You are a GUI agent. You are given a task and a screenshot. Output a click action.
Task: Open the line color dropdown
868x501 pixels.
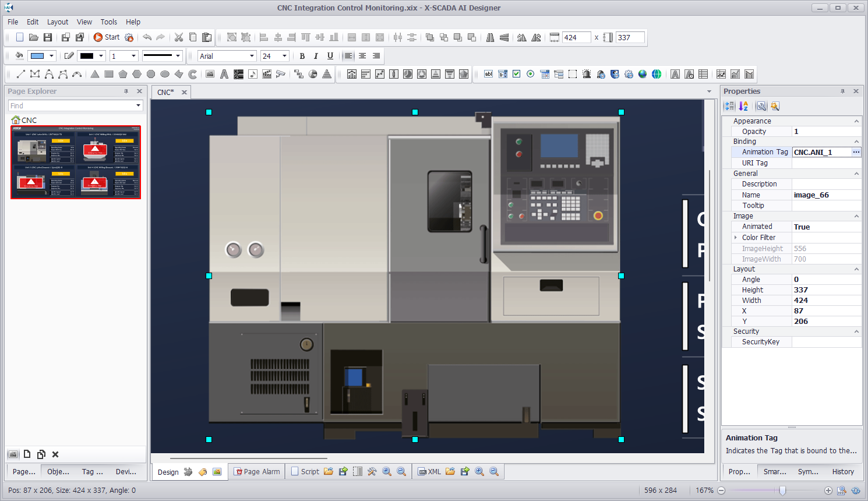click(x=101, y=56)
